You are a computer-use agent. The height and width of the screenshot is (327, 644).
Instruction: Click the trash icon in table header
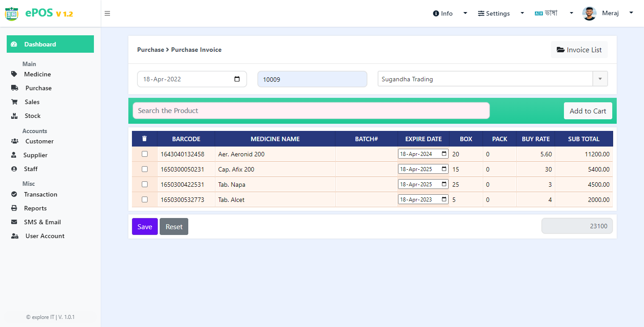144,139
